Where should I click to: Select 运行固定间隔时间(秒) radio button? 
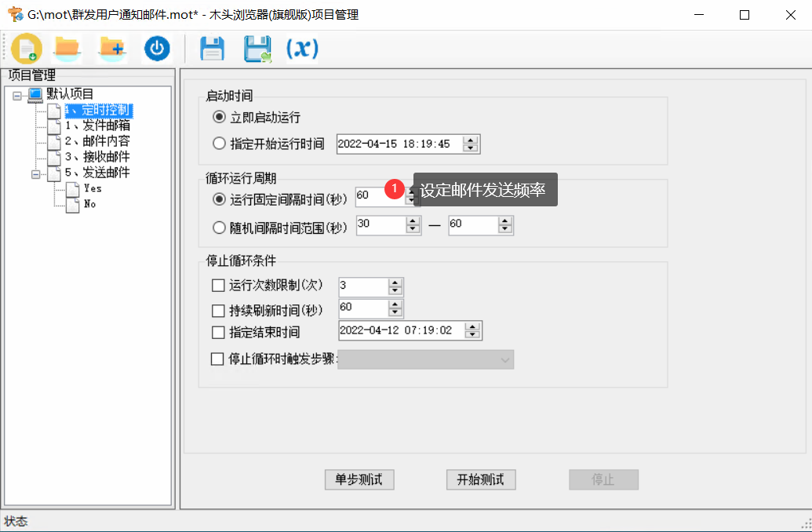tap(219, 199)
